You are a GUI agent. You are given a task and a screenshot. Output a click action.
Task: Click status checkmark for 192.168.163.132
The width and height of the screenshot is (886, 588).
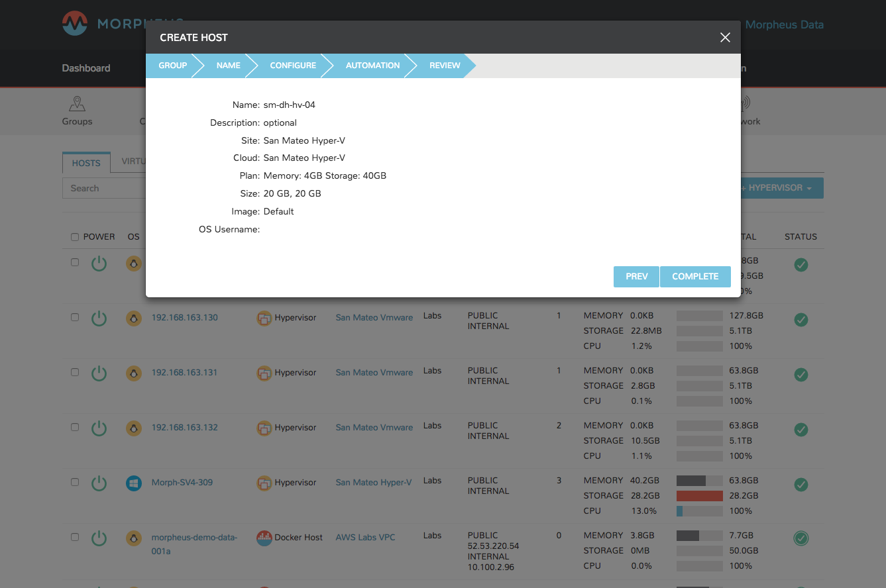click(x=801, y=430)
